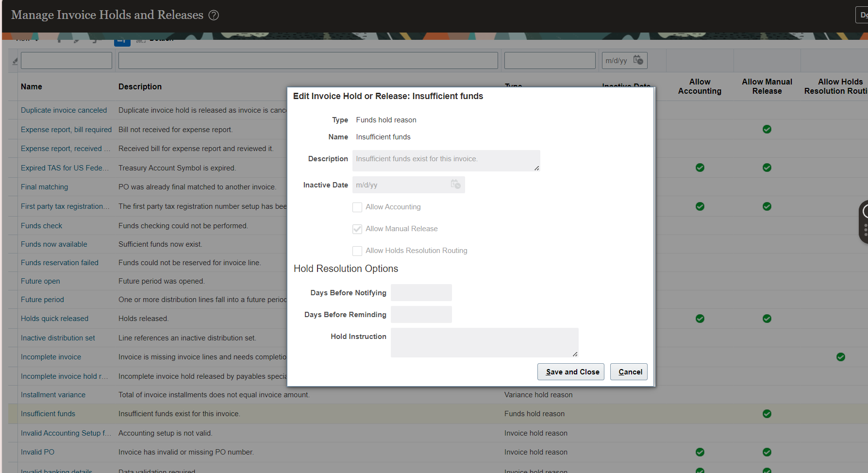Uncheck the Allow Manual Release checkbox
Image resolution: width=868 pixels, height=473 pixels.
357,229
